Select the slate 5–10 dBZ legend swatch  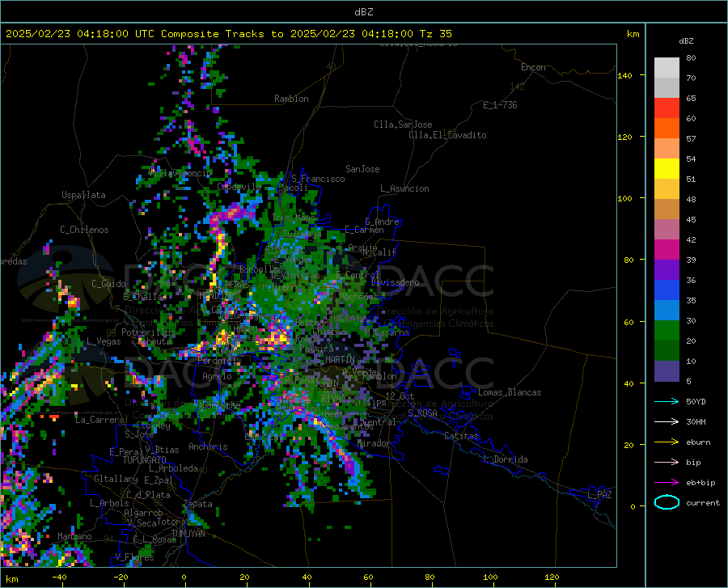(x=667, y=371)
